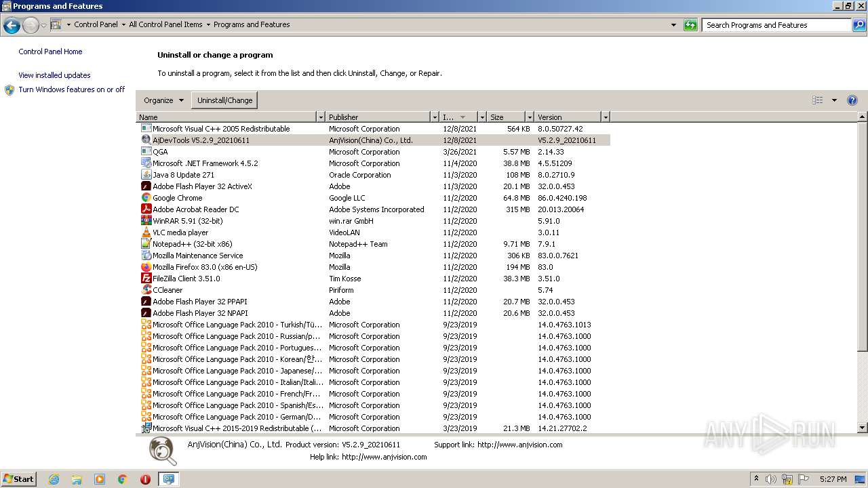Select Microsoft Visual C++ 2015-2019 Redistributable row

point(372,428)
